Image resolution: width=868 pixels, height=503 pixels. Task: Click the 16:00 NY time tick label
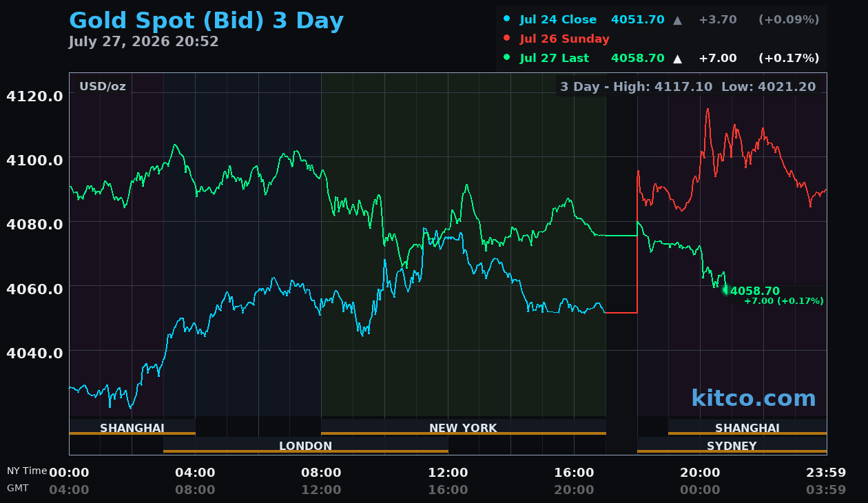574,473
